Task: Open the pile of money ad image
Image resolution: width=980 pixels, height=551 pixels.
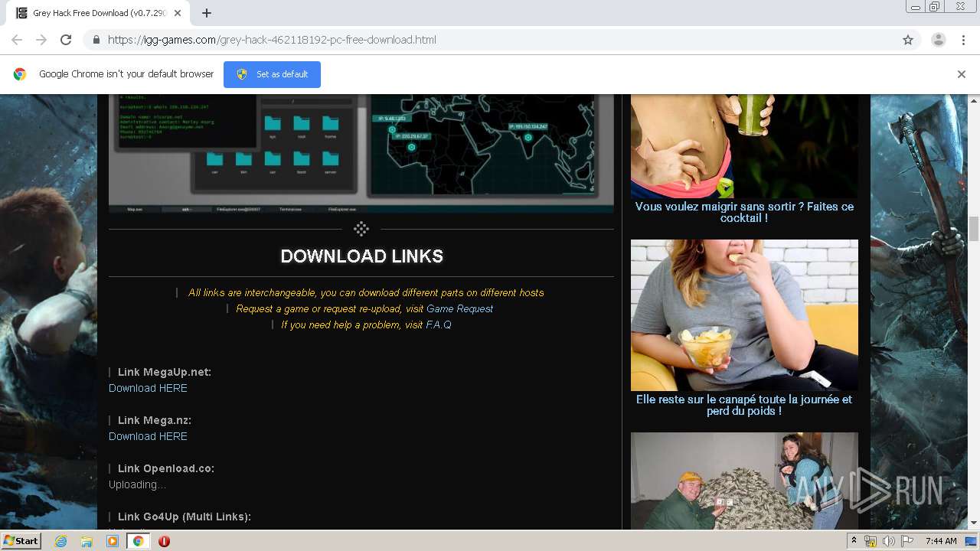Action: click(x=744, y=481)
